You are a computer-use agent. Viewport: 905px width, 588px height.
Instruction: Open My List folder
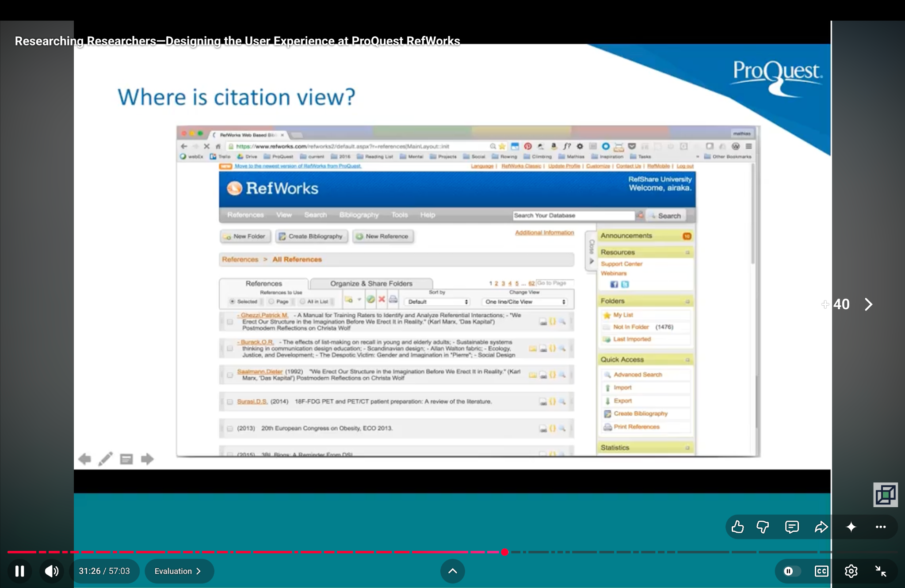tap(623, 315)
